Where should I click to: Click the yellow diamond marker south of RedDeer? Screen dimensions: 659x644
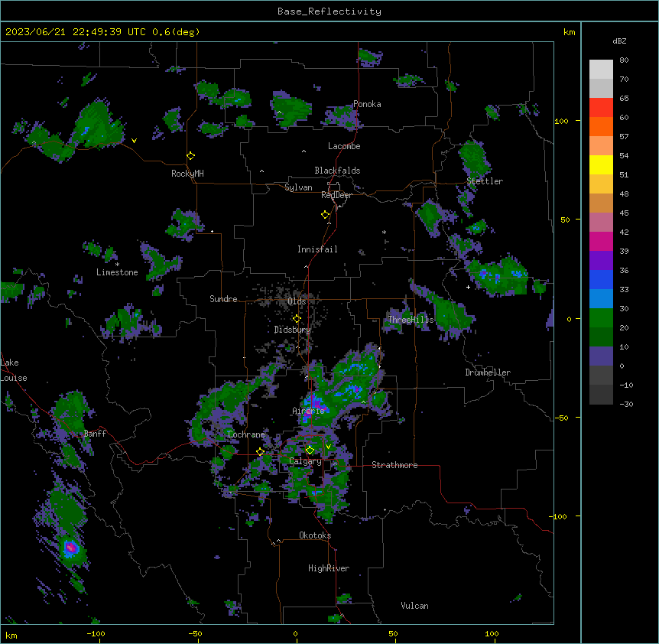[325, 215]
